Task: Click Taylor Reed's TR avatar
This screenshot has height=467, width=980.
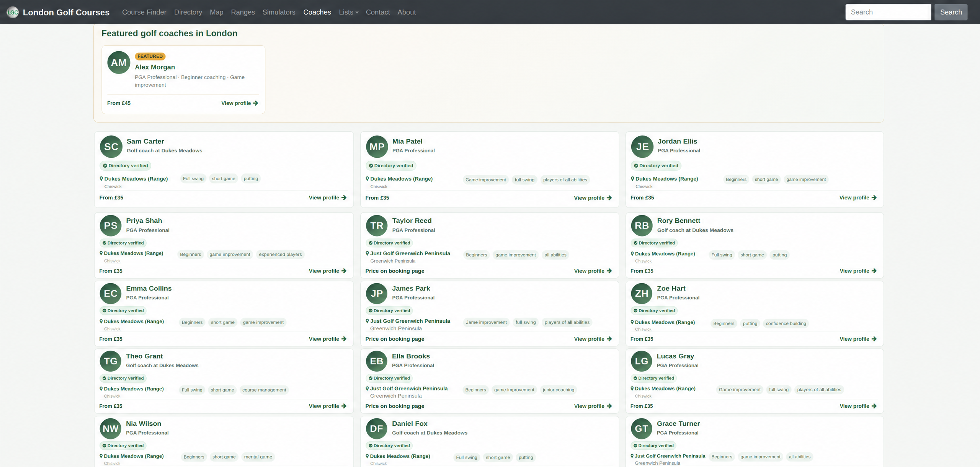Action: tap(377, 225)
